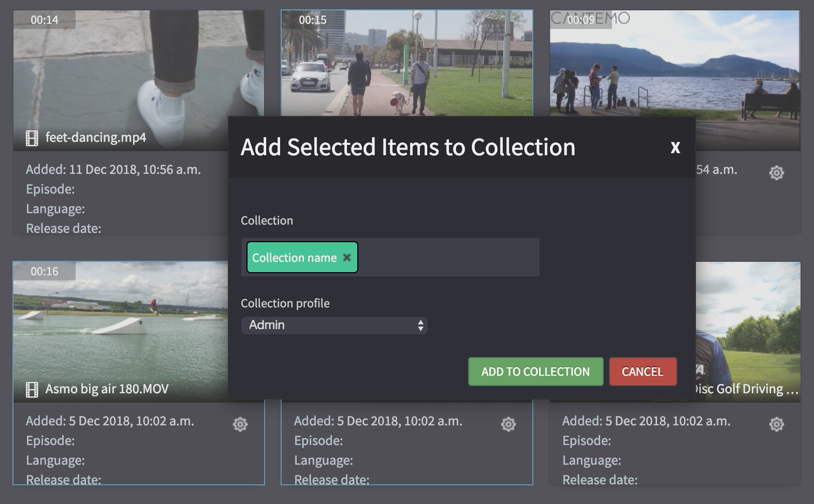Open the gear menu of the bottom middle card
The width and height of the screenshot is (814, 504).
click(508, 424)
